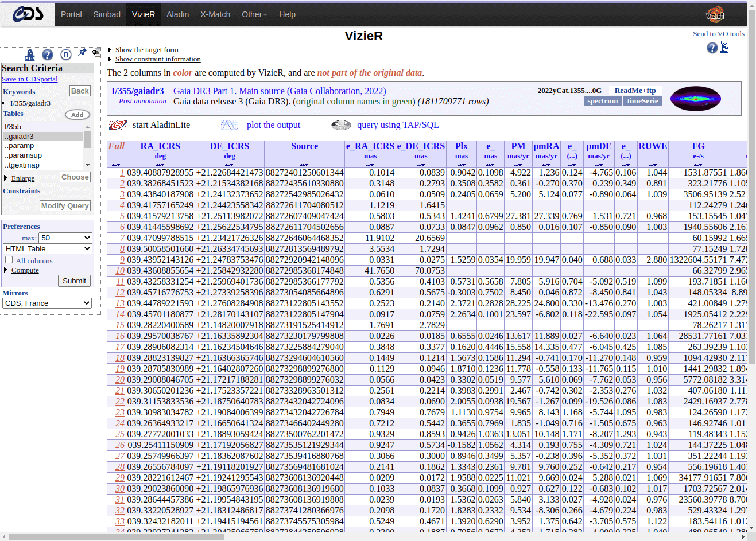Click the Back button in Search Criteria
This screenshot has width=756, height=541.
80,91
